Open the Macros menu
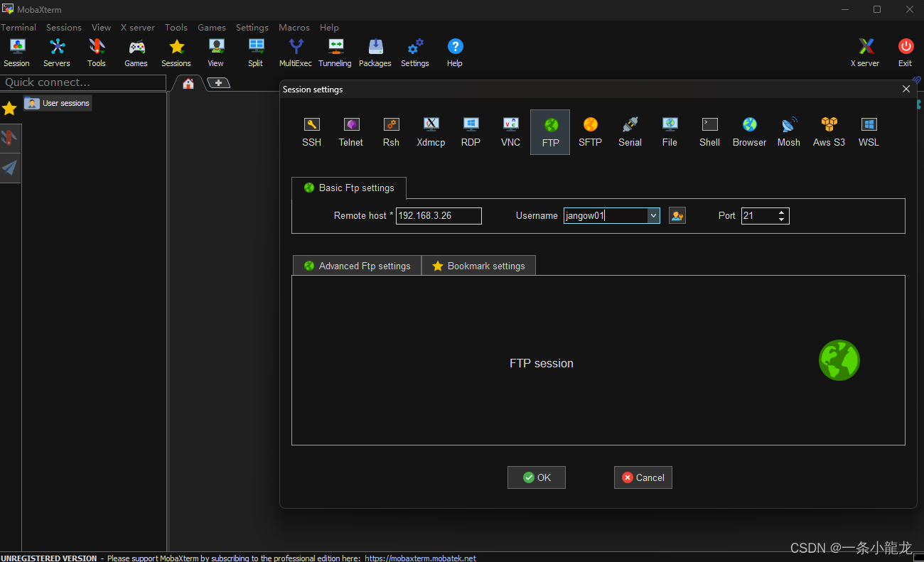Image resolution: width=924 pixels, height=562 pixels. point(294,27)
